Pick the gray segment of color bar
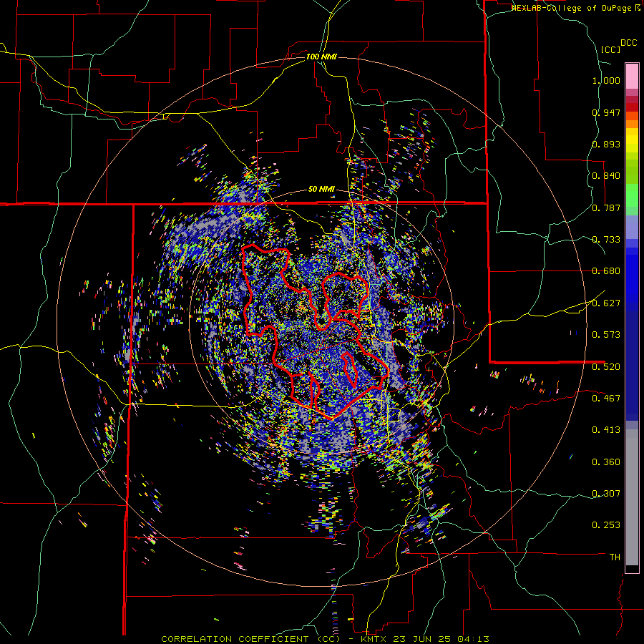Screen dimensions: 644x644 [x=632, y=497]
